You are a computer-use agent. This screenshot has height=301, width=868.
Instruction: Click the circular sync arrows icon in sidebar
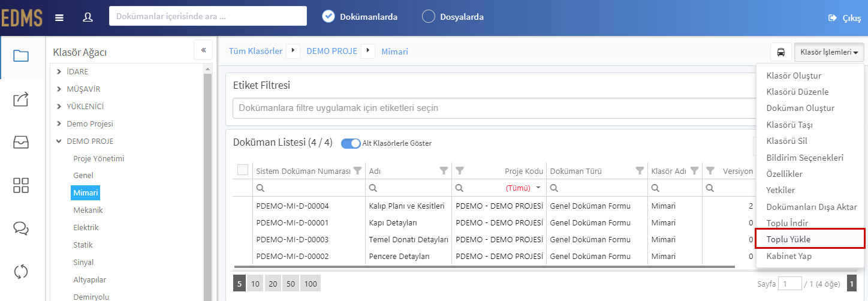pos(21,272)
